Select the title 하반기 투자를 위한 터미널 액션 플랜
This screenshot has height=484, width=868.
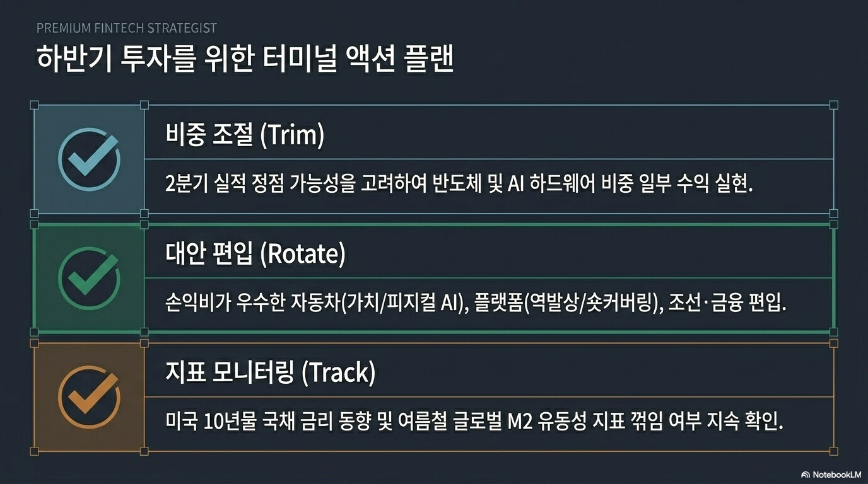(245, 61)
